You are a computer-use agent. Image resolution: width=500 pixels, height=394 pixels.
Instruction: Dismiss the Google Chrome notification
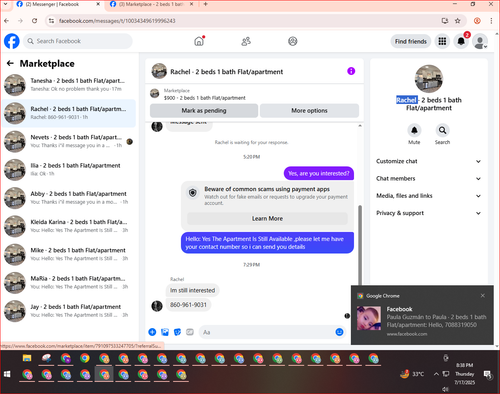pyautogui.click(x=482, y=296)
